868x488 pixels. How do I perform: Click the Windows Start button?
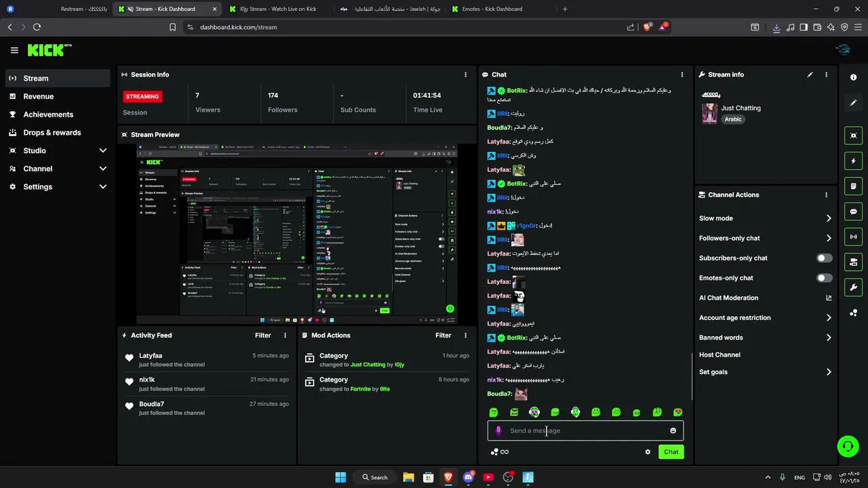(340, 477)
